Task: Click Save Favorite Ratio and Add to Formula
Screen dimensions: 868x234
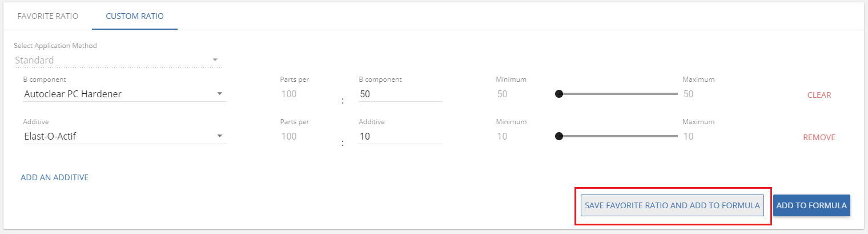Action: [x=672, y=205]
